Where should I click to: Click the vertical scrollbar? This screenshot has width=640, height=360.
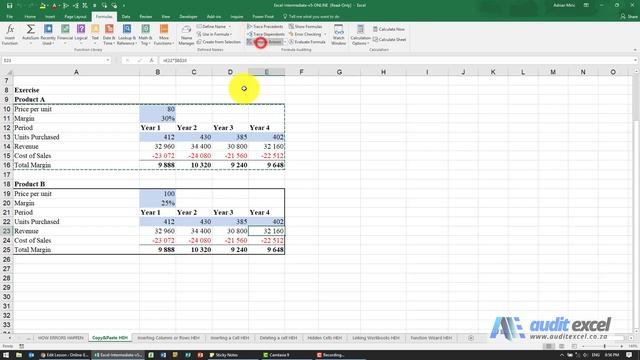(636, 200)
